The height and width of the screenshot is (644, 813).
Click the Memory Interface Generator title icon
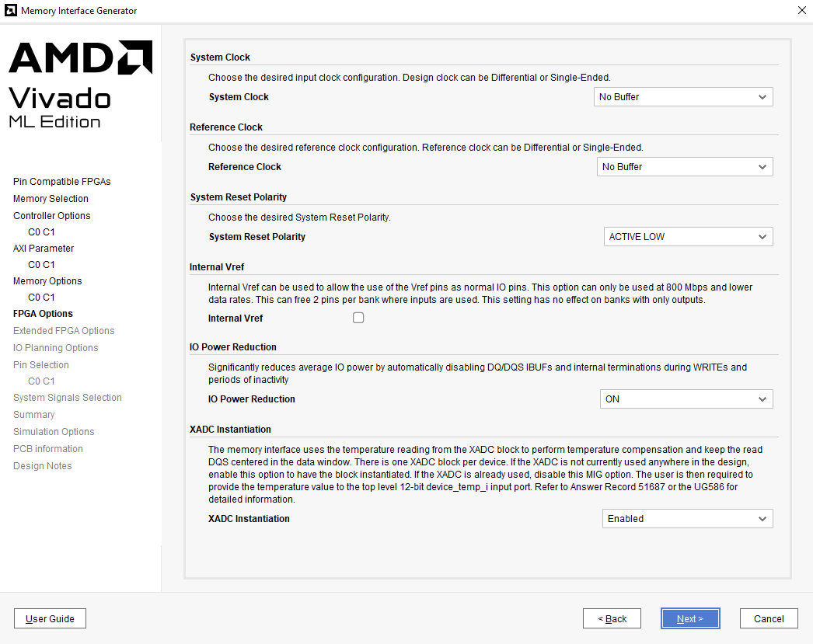10,10
